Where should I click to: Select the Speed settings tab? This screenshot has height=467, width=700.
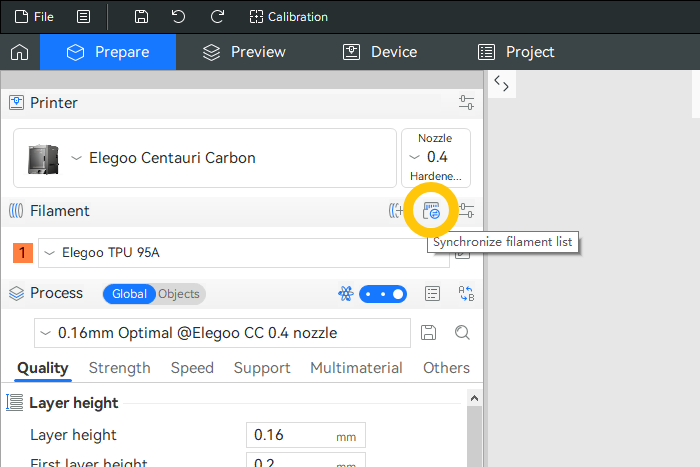tap(192, 368)
